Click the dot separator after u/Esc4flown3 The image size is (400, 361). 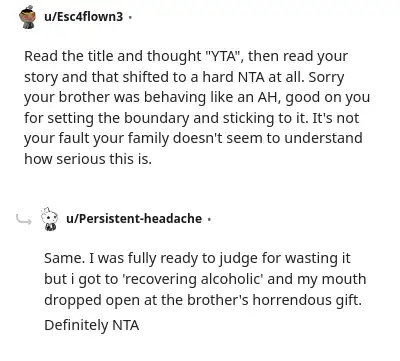[130, 17]
